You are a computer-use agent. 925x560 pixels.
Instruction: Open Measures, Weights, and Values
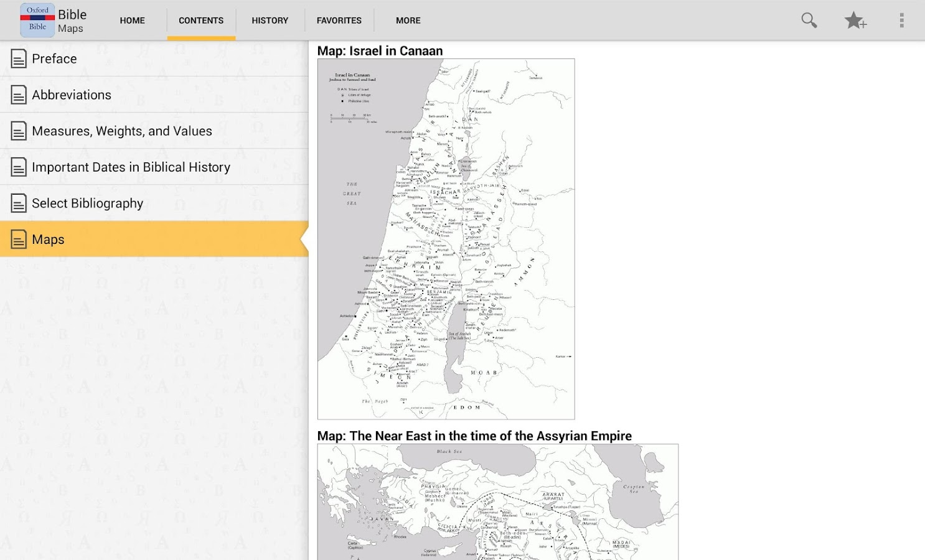(x=154, y=131)
